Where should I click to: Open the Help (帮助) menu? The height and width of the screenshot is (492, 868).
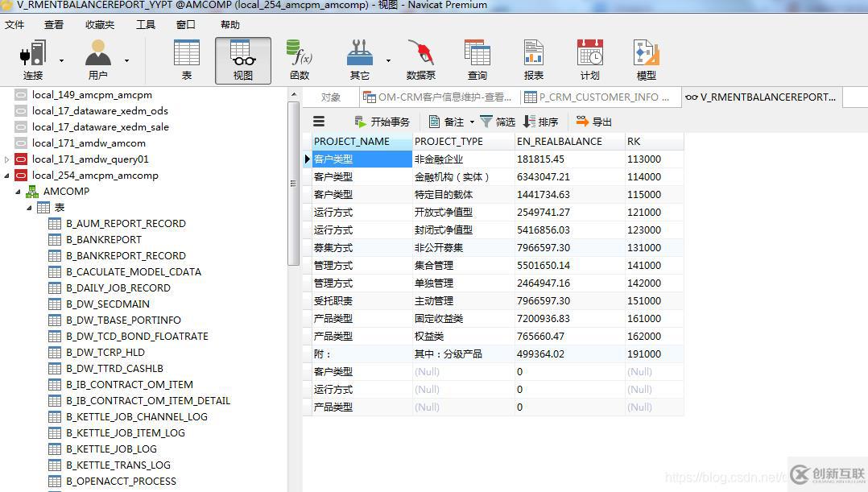point(229,25)
